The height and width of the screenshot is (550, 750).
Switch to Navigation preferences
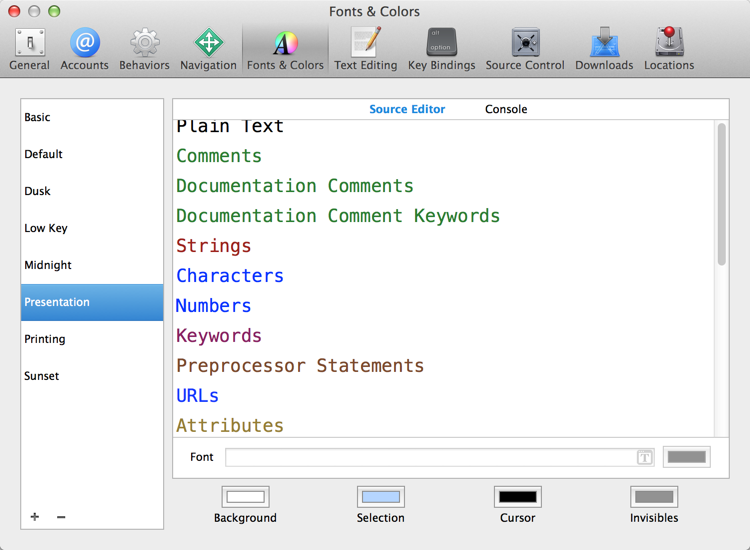(x=208, y=49)
